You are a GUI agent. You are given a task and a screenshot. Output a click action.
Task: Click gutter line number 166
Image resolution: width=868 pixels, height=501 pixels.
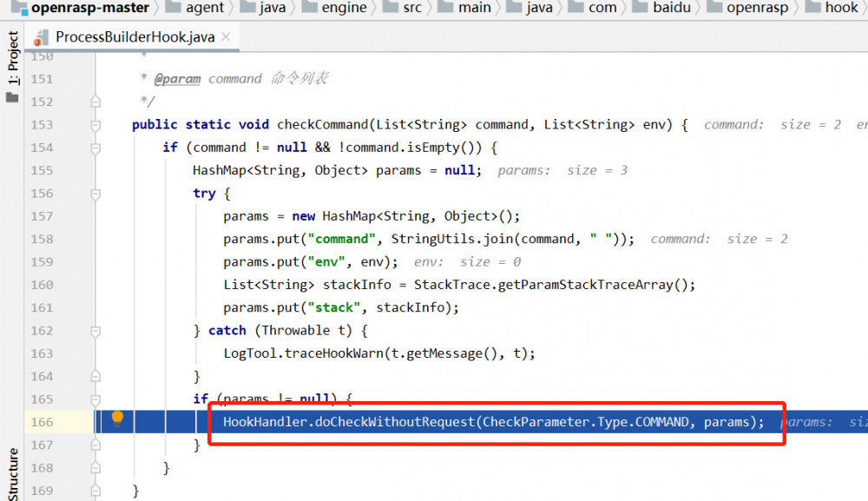point(42,422)
